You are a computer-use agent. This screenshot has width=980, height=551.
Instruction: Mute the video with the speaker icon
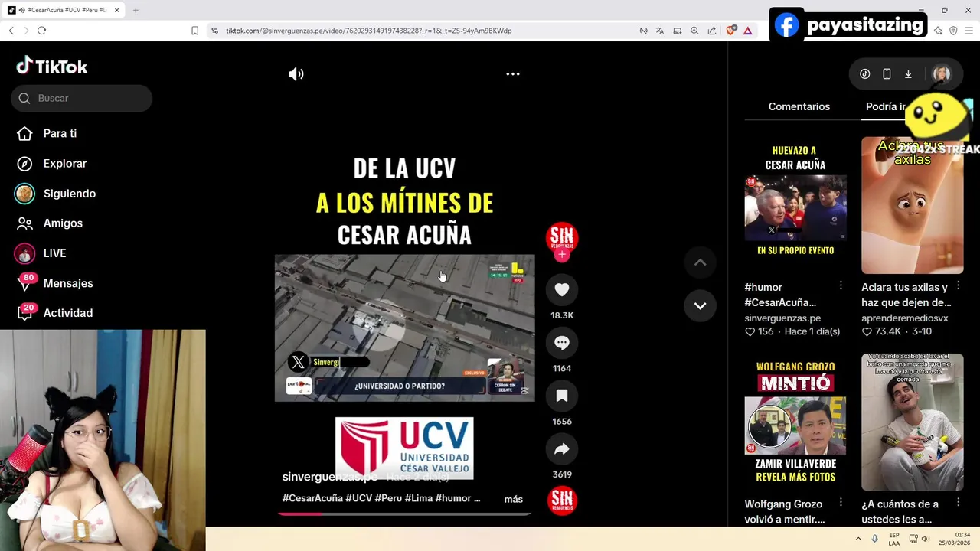(x=296, y=74)
